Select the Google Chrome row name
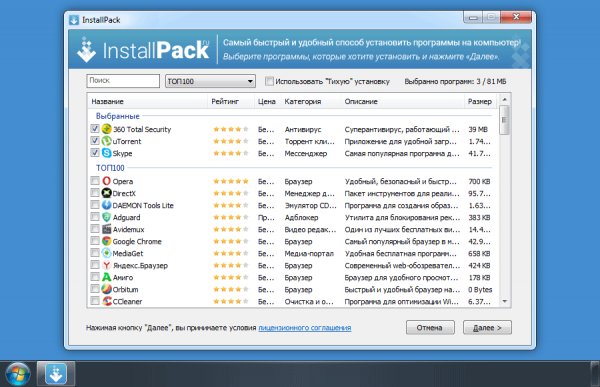 tap(137, 242)
